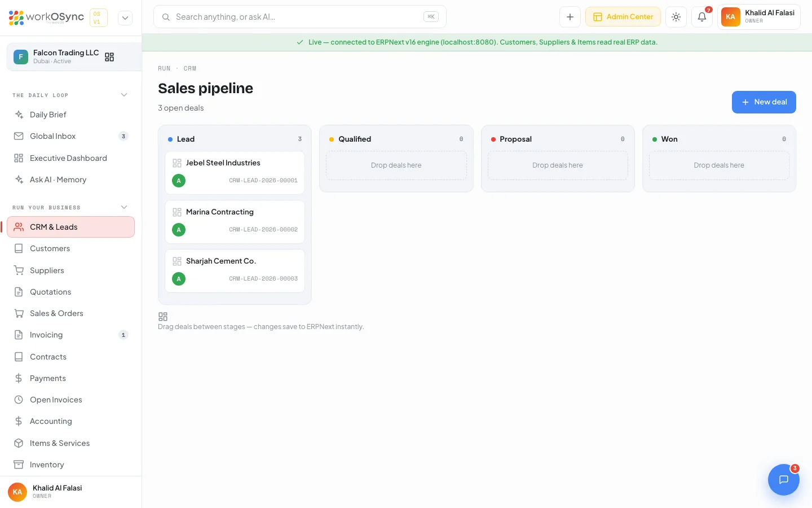812x508 pixels.
Task: Toggle light/dark theme
Action: 676,17
